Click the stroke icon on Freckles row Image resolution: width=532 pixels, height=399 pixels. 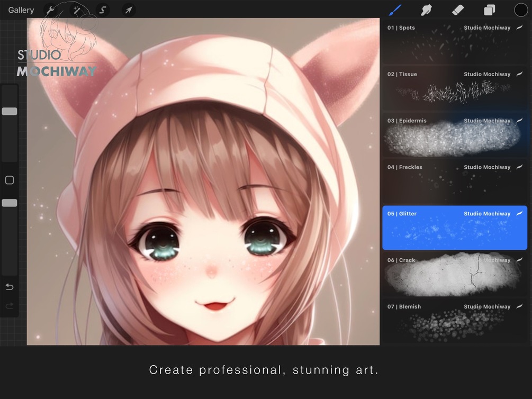519,167
